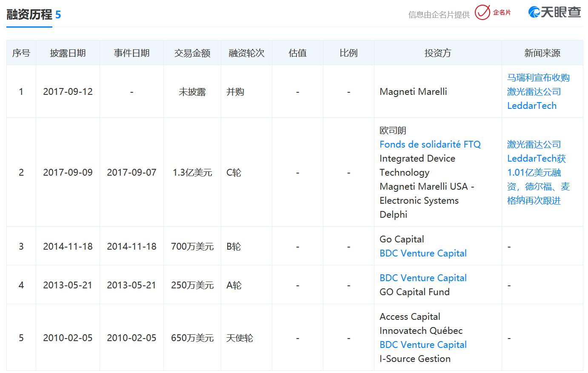Click the 比例 column header
The width and height of the screenshot is (588, 373).
coord(348,53)
